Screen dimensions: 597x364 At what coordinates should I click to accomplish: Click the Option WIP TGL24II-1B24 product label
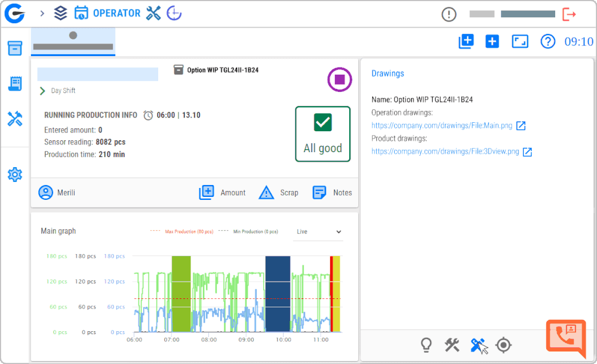click(x=222, y=70)
